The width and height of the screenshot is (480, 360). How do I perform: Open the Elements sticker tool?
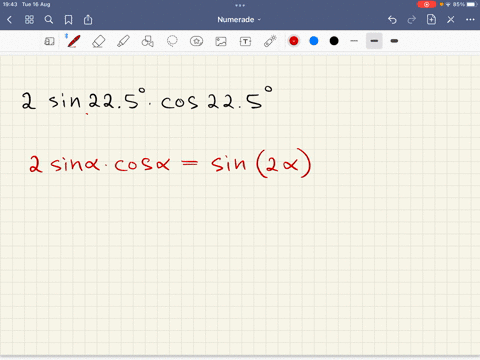(x=196, y=41)
